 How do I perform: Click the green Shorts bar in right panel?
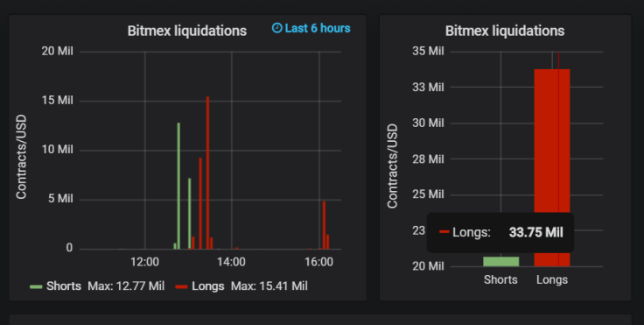coord(501,262)
